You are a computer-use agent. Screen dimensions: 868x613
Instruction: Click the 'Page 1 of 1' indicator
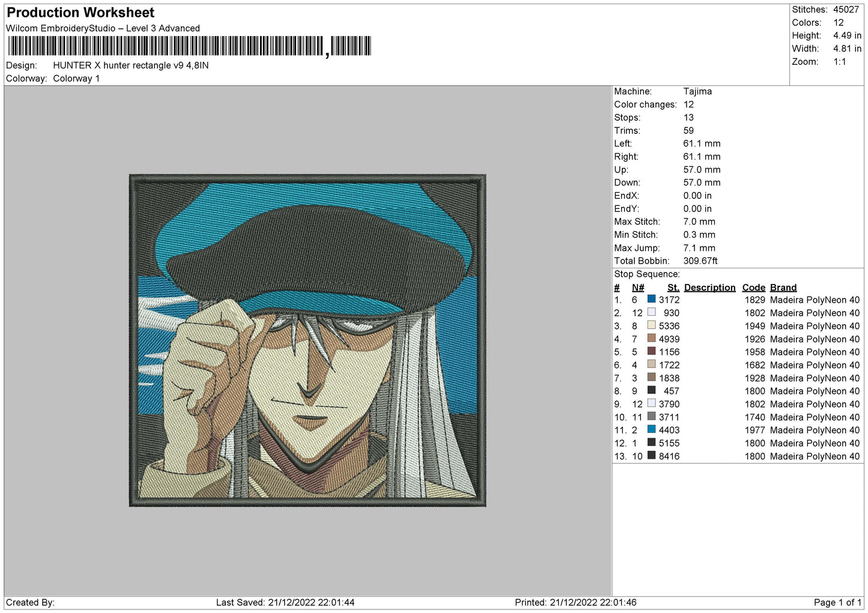pyautogui.click(x=837, y=602)
